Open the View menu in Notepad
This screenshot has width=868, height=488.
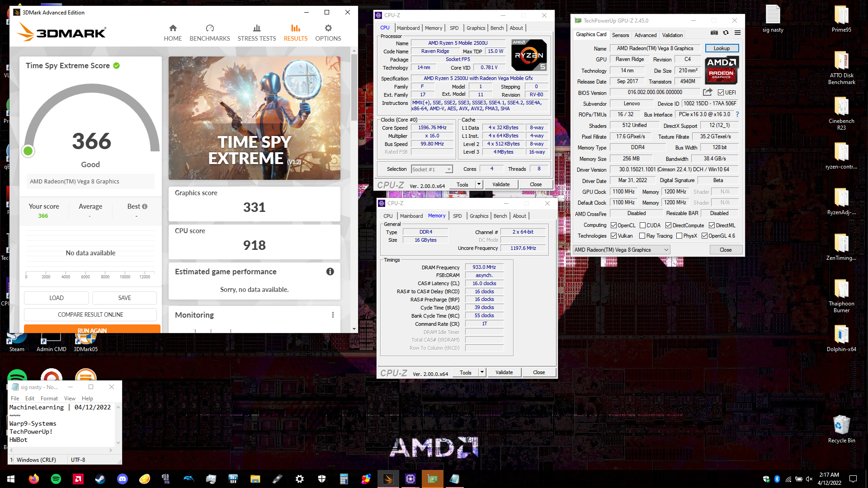70,399
